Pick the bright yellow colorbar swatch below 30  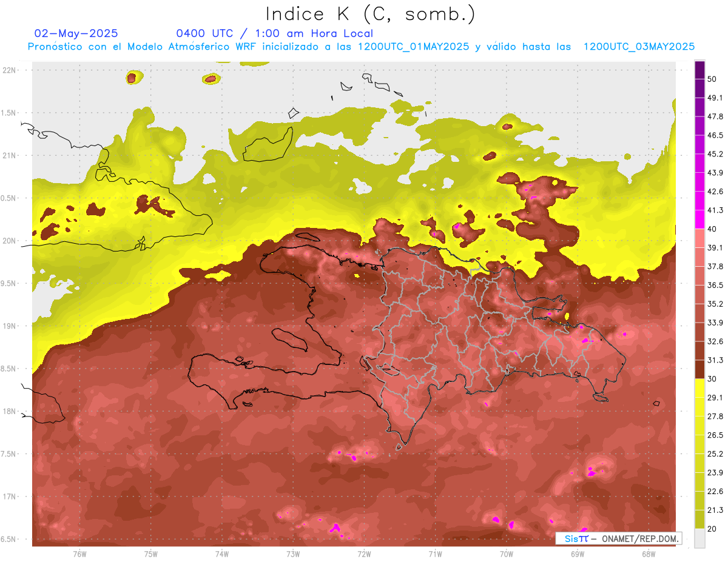click(x=699, y=388)
